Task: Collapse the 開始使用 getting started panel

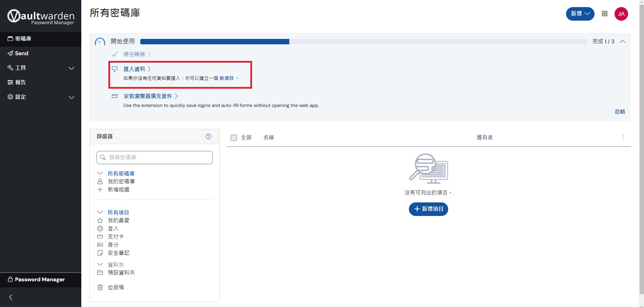Action: tap(622, 42)
